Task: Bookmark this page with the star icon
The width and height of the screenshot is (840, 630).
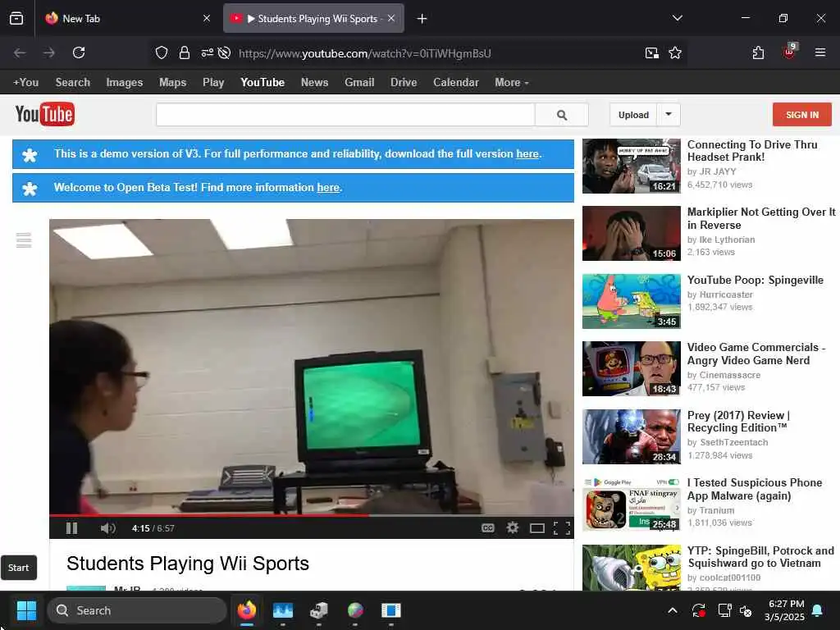Action: click(x=675, y=52)
